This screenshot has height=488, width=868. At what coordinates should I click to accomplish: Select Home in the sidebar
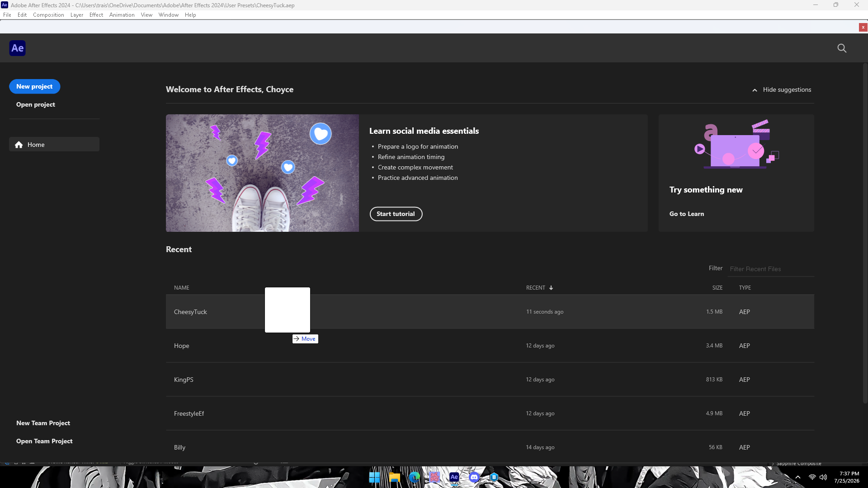54,145
